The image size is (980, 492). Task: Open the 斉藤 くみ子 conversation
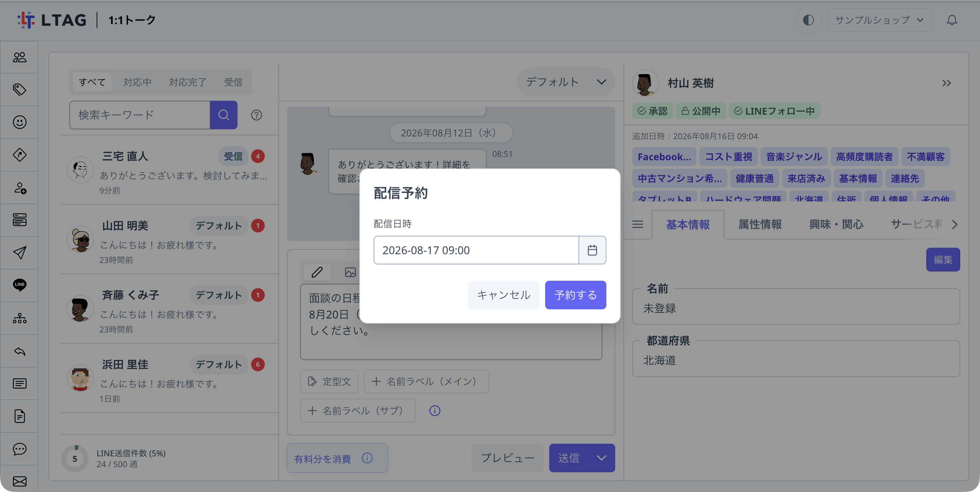[x=169, y=309]
